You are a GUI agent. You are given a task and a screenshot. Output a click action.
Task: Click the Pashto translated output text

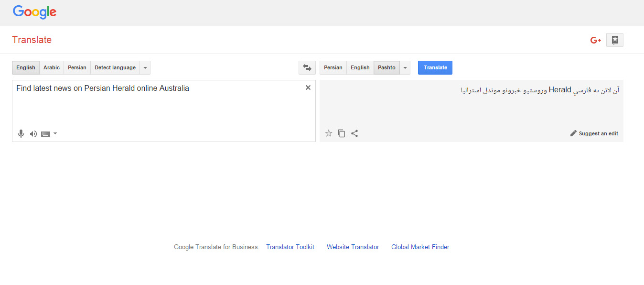click(540, 89)
